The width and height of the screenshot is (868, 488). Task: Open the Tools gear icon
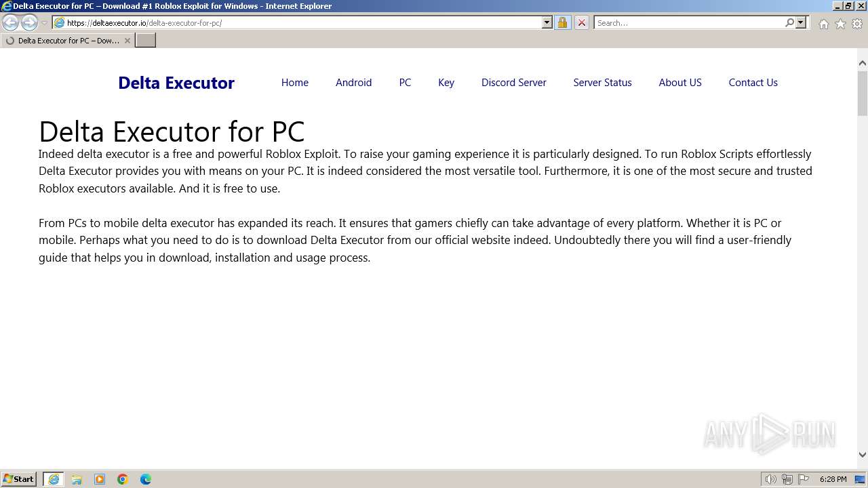(x=857, y=24)
